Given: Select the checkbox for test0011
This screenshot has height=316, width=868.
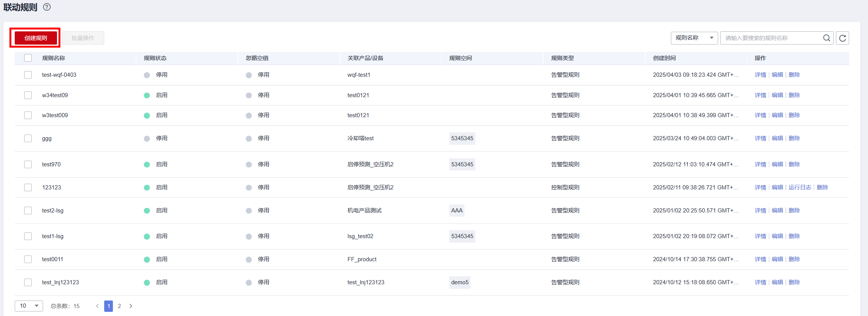Looking at the screenshot, I should pyautogui.click(x=28, y=259).
